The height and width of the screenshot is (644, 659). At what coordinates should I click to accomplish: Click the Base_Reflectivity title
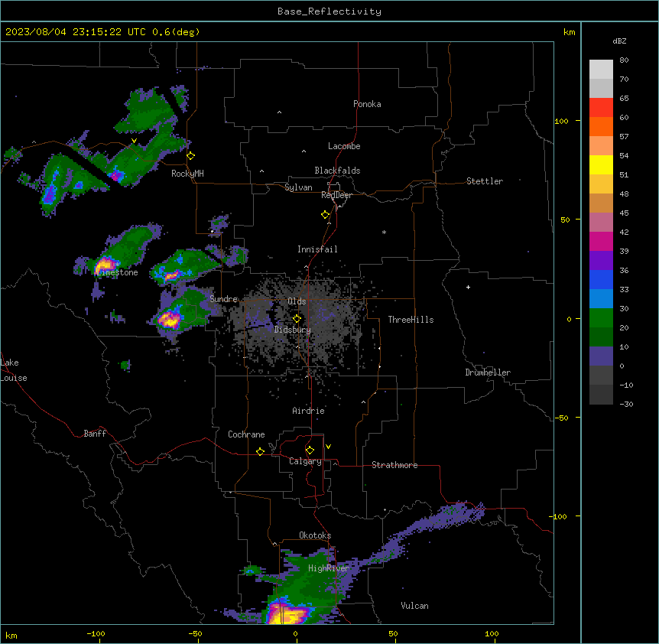(x=329, y=11)
